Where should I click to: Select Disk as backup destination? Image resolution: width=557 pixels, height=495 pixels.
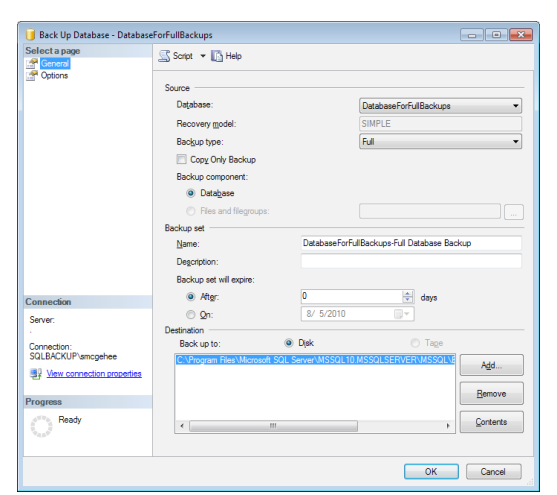tap(289, 343)
